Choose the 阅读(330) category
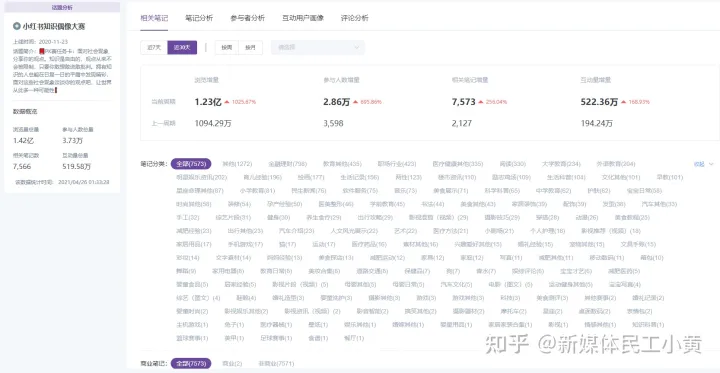720x373 pixels. pyautogui.click(x=512, y=164)
